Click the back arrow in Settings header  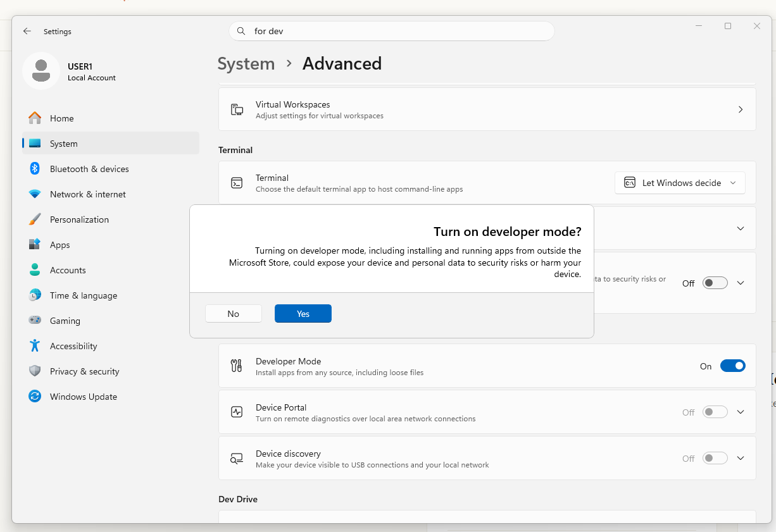[27, 31]
